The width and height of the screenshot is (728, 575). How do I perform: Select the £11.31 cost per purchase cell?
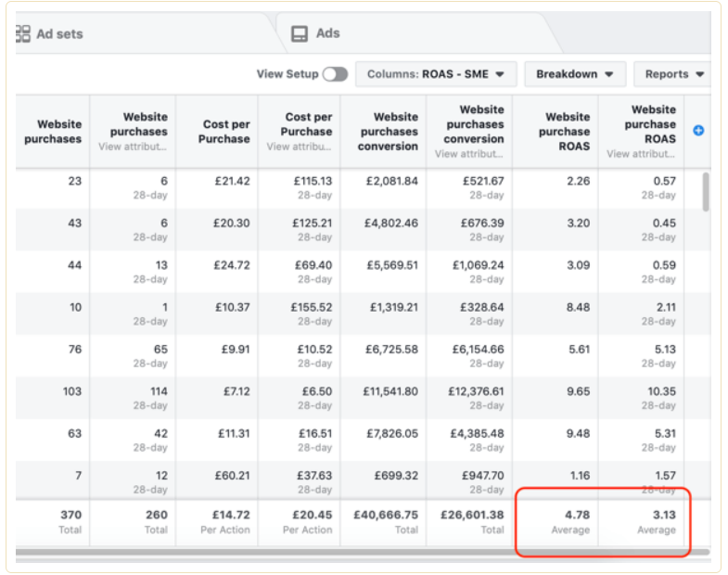point(234,434)
